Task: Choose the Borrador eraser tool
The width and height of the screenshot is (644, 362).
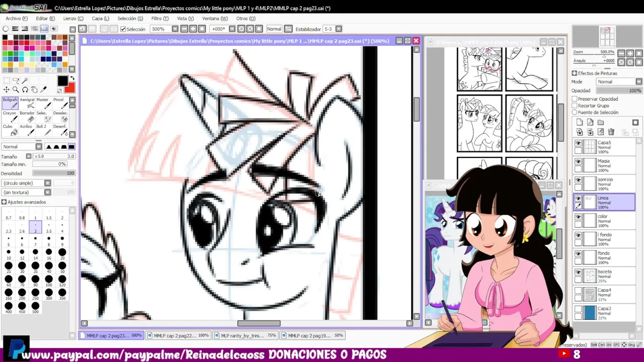Action: coord(27,117)
